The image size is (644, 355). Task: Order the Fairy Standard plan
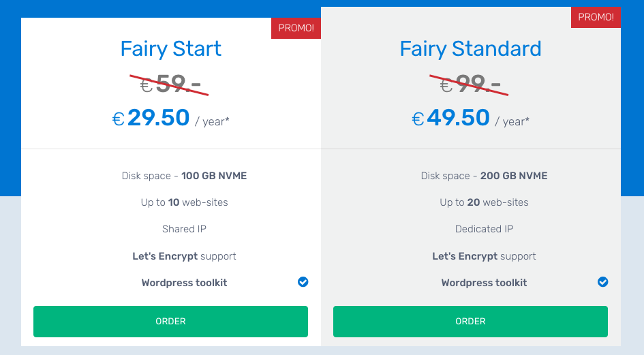tap(470, 322)
